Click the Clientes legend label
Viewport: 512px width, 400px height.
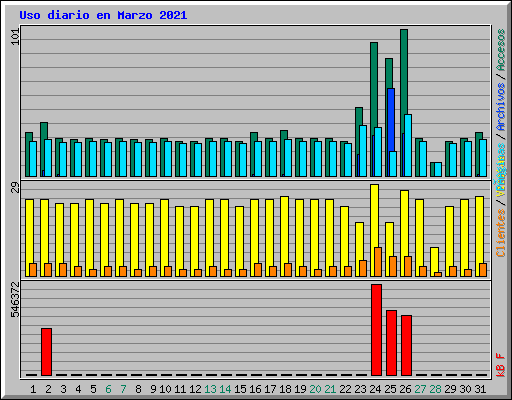point(501,233)
